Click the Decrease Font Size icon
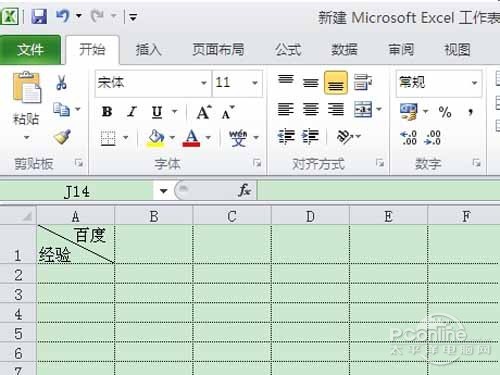This screenshot has width=500, height=375. [x=228, y=112]
